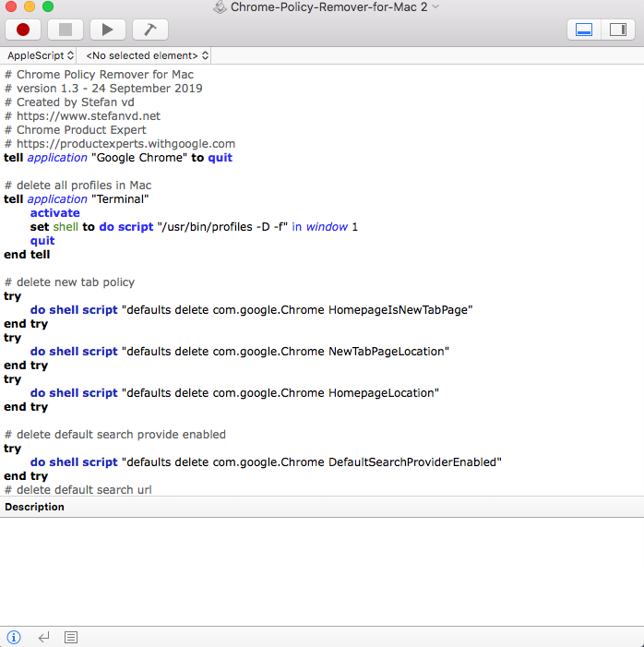The width and height of the screenshot is (644, 647).
Task: Click the red Record button
Action: [x=23, y=30]
